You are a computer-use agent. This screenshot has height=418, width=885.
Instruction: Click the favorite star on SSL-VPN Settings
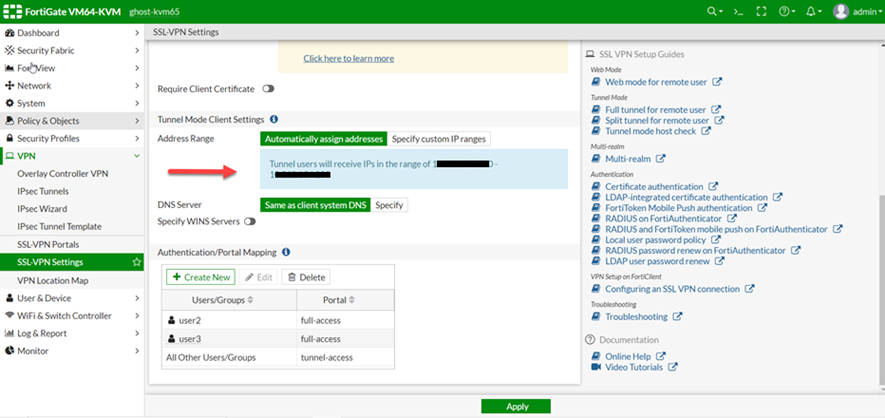tap(136, 262)
